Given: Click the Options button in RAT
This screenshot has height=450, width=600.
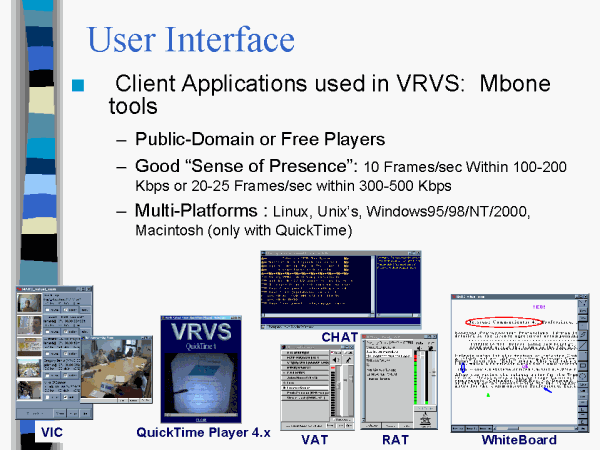Looking at the screenshot, I should pos(372,426).
